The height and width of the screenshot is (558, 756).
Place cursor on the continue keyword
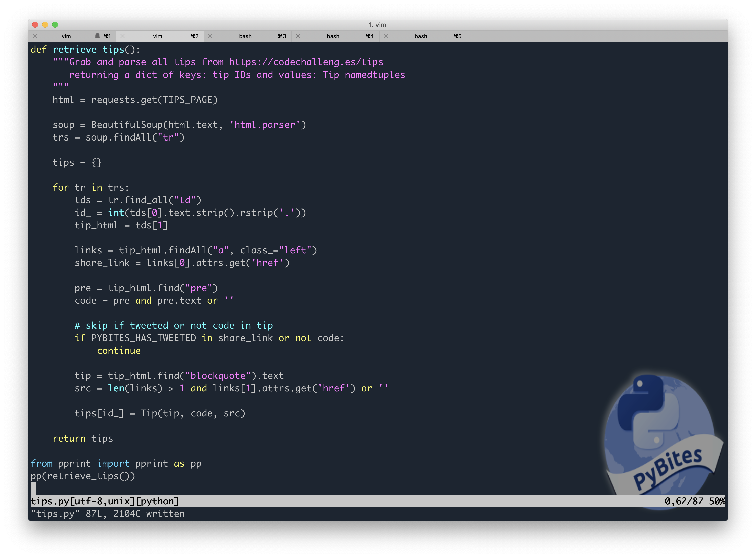[x=119, y=351]
